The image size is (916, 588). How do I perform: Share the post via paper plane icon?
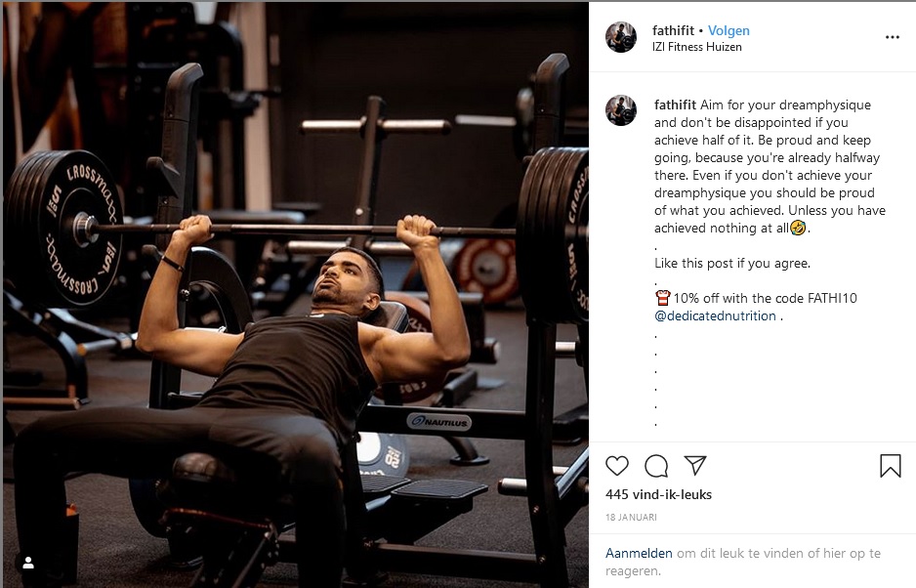point(695,465)
